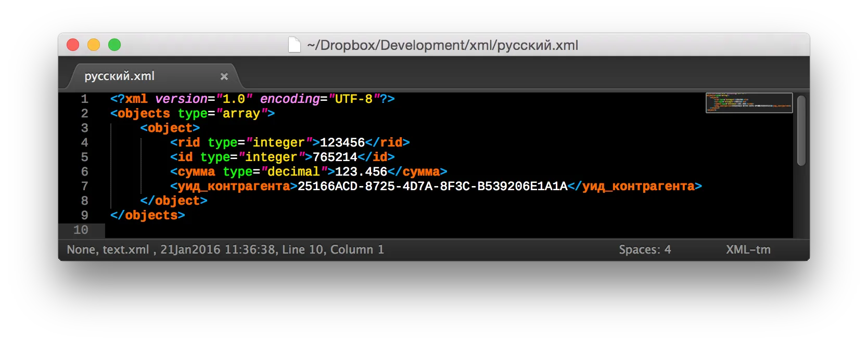868x344 pixels.
Task: Click line number 3 in the gutter
Action: tap(84, 128)
